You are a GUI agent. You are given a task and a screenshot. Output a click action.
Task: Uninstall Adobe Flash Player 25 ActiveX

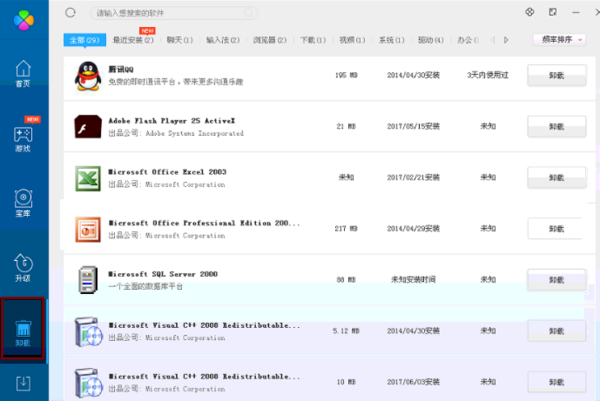(x=556, y=127)
